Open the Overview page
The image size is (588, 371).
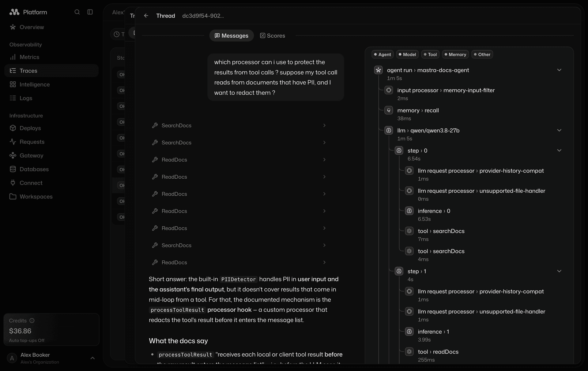click(51, 27)
